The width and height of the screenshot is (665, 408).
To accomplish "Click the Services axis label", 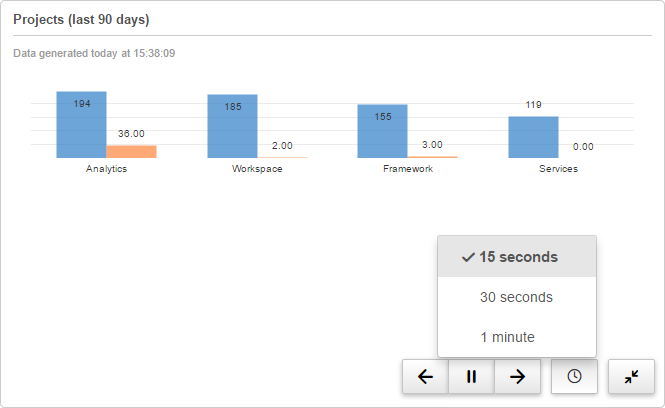I will (558, 169).
